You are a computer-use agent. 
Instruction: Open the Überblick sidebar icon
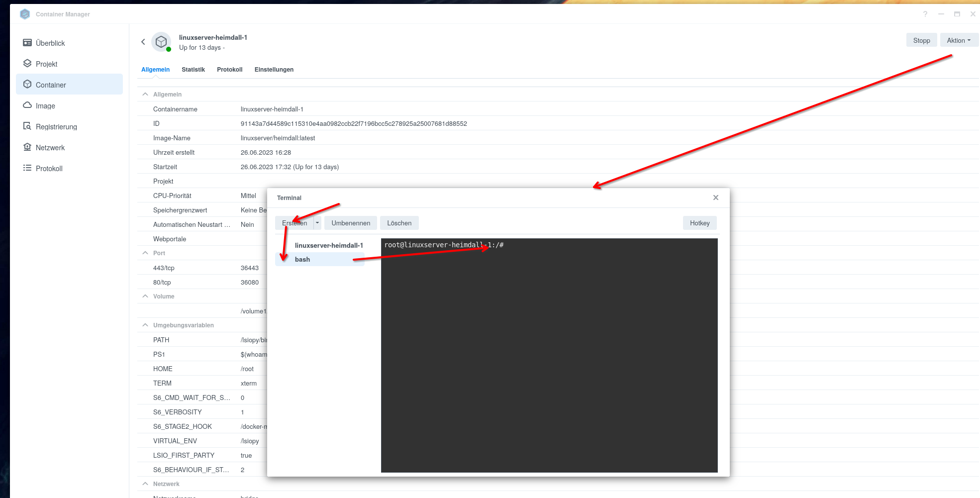27,43
